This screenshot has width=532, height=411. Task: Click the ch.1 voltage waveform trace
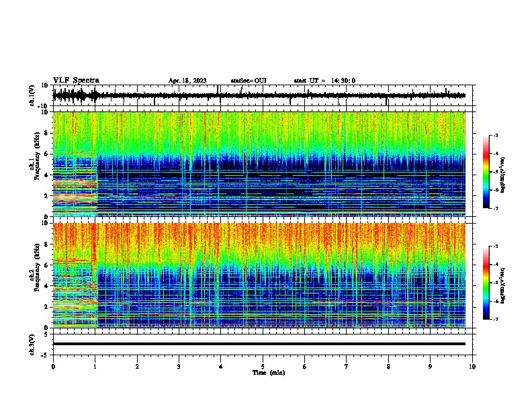point(259,95)
